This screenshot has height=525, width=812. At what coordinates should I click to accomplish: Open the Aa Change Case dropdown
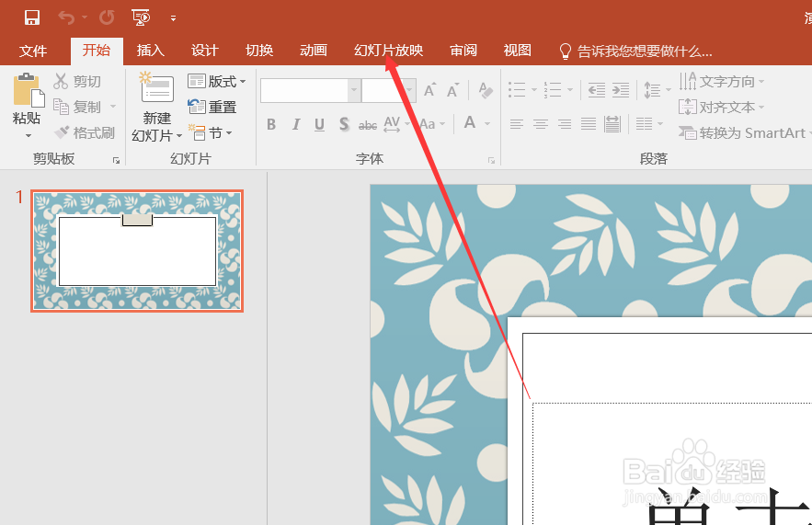[432, 124]
